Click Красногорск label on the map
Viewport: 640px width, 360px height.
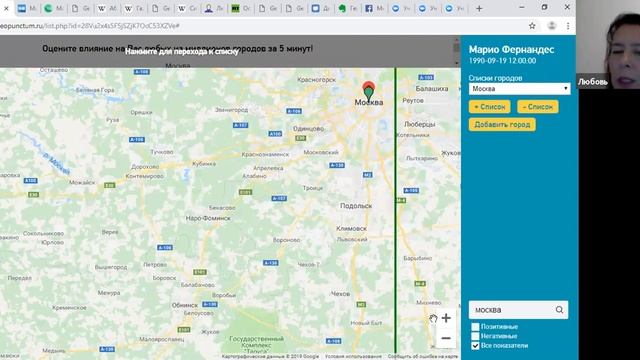click(316, 80)
